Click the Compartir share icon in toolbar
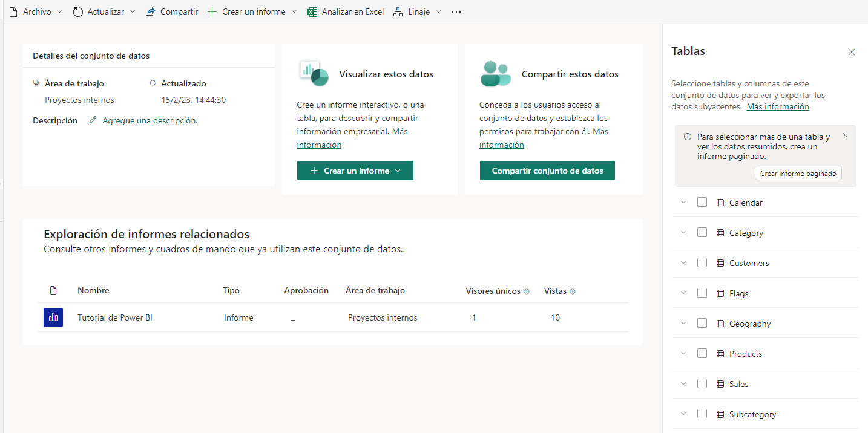The height and width of the screenshot is (433, 868). (x=151, y=12)
